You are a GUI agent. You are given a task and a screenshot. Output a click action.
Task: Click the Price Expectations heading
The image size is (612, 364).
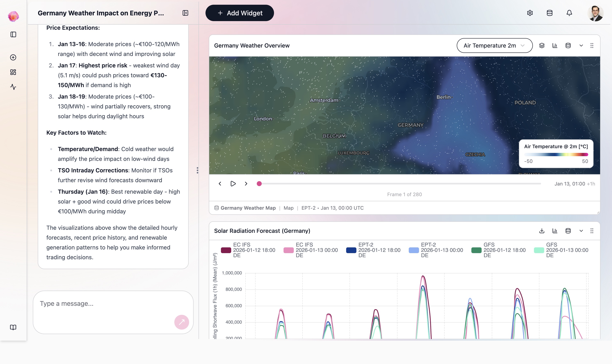(73, 28)
